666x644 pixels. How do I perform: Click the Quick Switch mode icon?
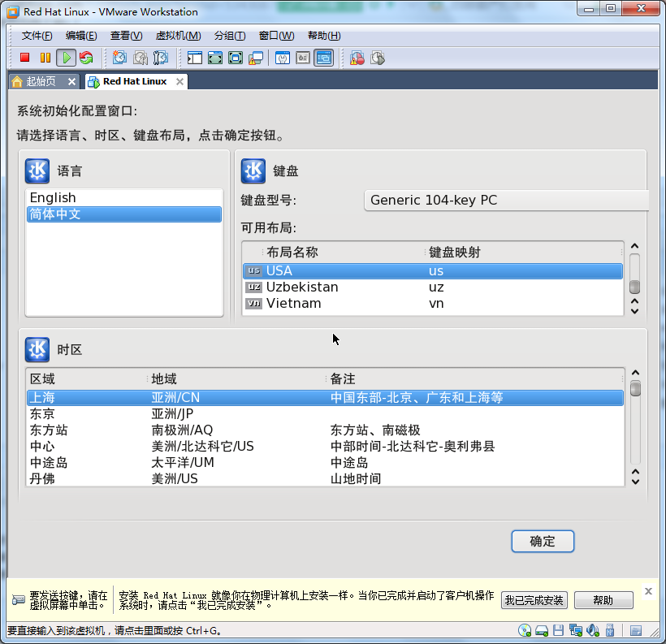coord(215,58)
